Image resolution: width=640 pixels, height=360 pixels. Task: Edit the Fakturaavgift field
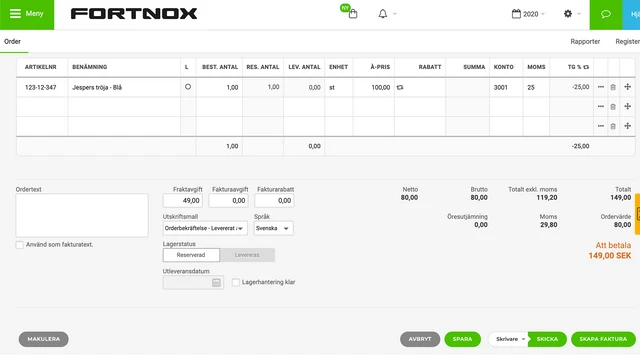pyautogui.click(x=228, y=200)
